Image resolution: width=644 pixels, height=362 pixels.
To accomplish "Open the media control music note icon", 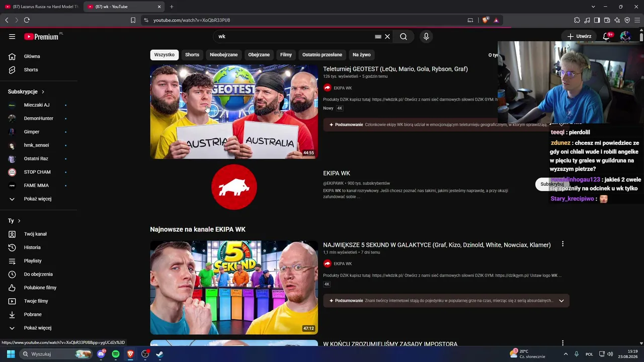I will tap(587, 20).
